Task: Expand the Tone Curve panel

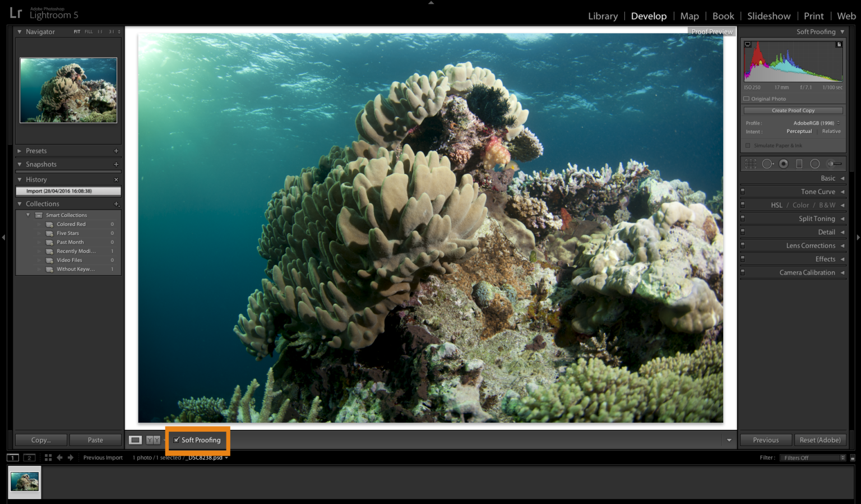Action: coord(818,191)
